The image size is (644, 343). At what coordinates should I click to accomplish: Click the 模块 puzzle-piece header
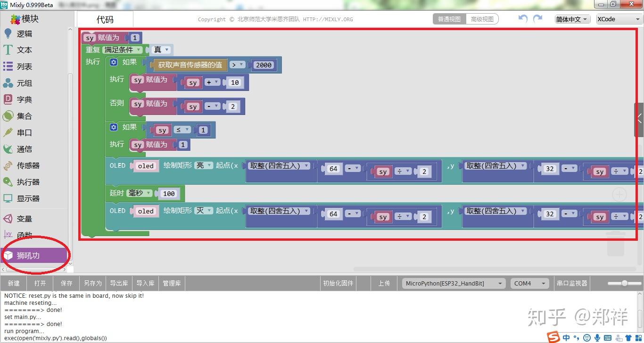coord(25,19)
